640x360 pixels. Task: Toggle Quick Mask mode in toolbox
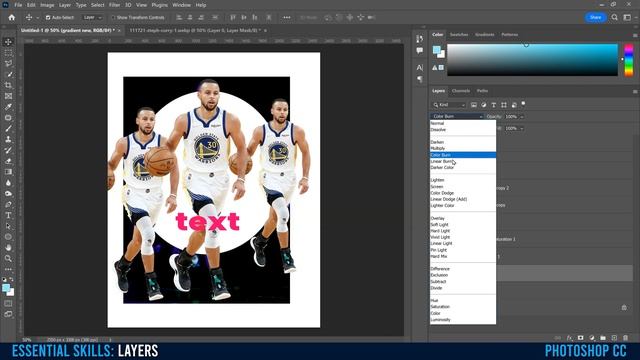(x=8, y=304)
